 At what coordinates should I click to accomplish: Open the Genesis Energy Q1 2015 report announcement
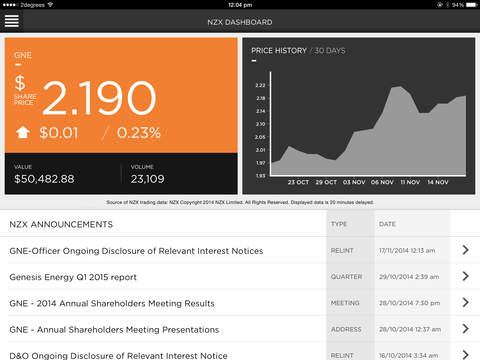tap(73, 277)
